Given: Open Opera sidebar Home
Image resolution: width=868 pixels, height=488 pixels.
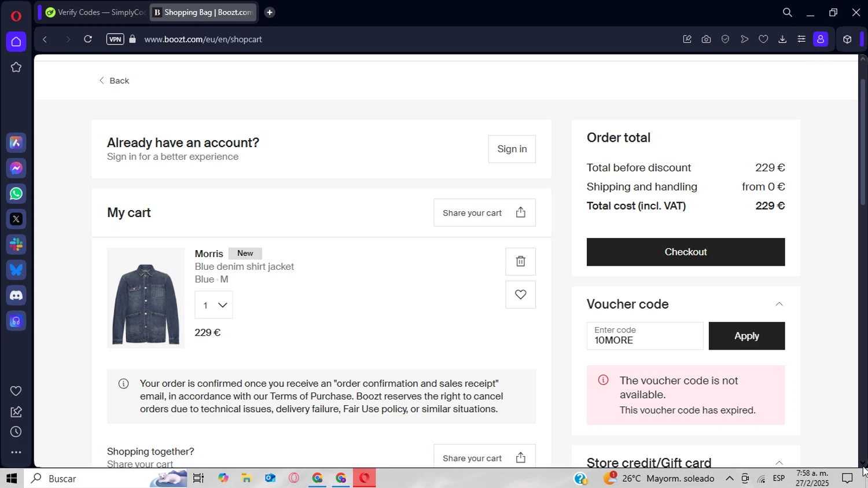Looking at the screenshot, I should click(x=16, y=42).
